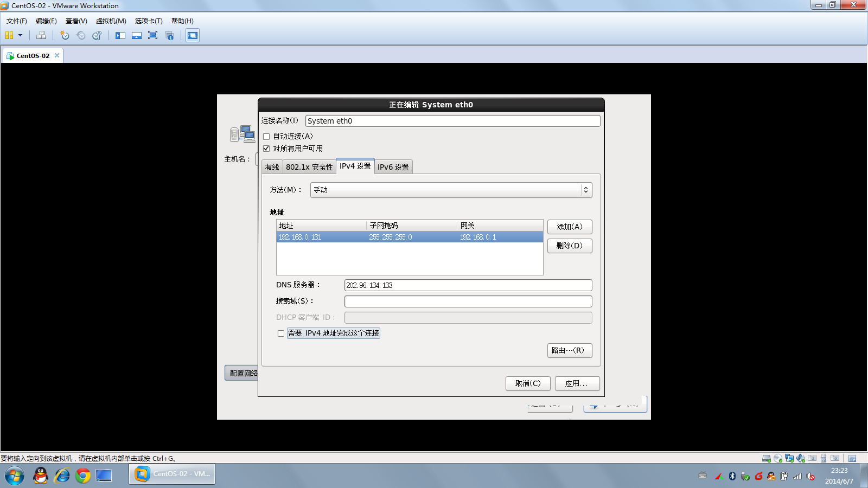
Task: Click the remote desktop monitor taskbar icon
Action: 104,476
